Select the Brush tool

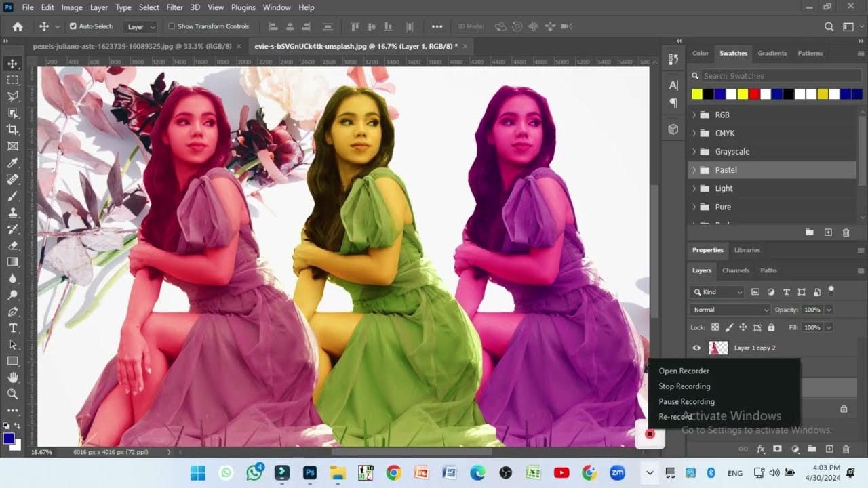[13, 196]
